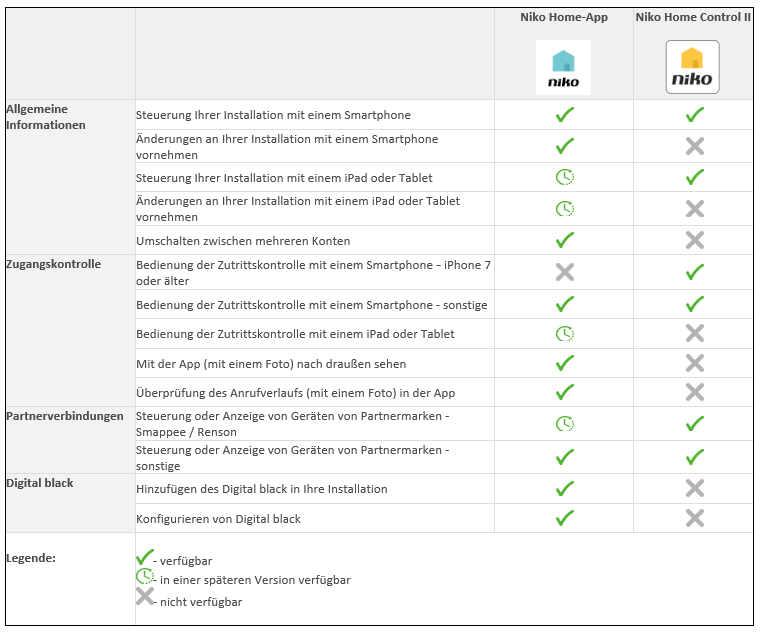Click Home Control II cross for 'Konfigurieren von Digital black'
This screenshot has height=634, width=761.
tap(695, 518)
